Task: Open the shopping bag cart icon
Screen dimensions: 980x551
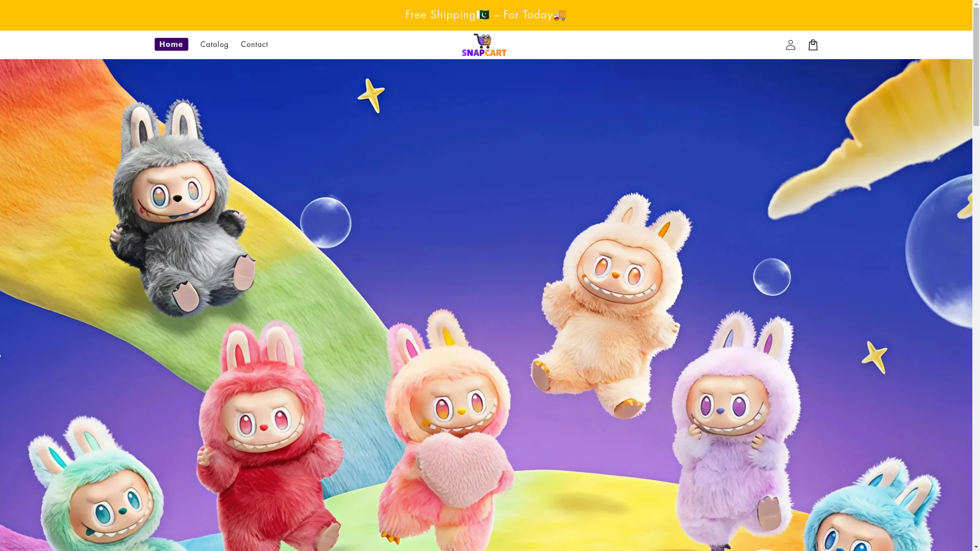Action: 813,45
